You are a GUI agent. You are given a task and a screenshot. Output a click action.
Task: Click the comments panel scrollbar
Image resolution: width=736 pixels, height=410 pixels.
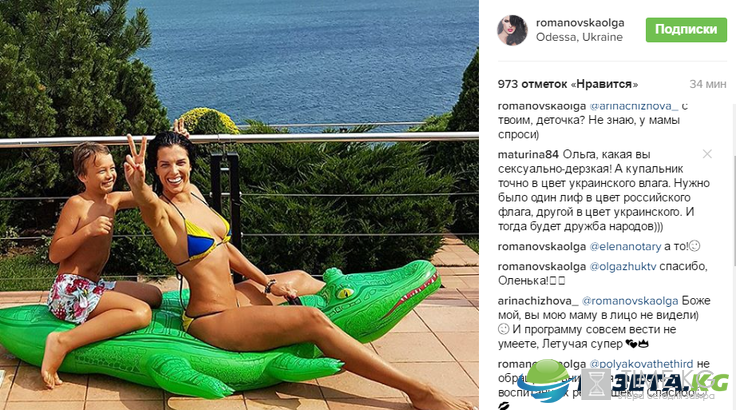733,207
